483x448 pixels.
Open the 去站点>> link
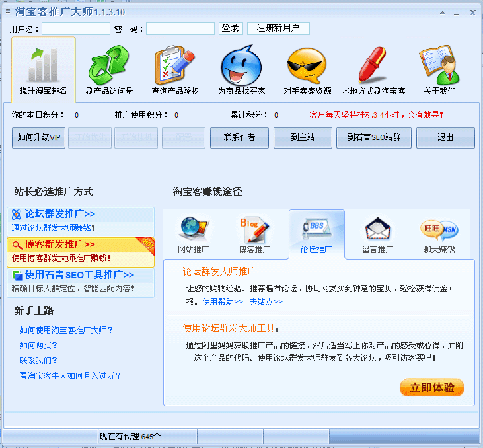coord(266,302)
